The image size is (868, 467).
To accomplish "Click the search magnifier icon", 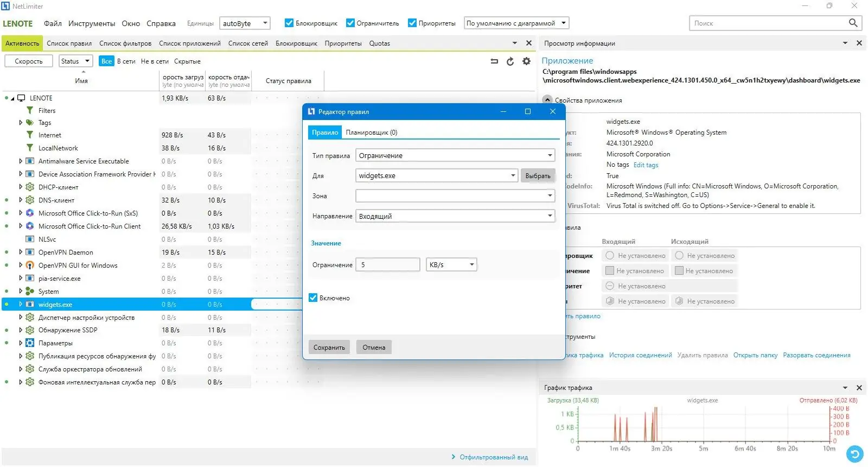I will (x=853, y=23).
